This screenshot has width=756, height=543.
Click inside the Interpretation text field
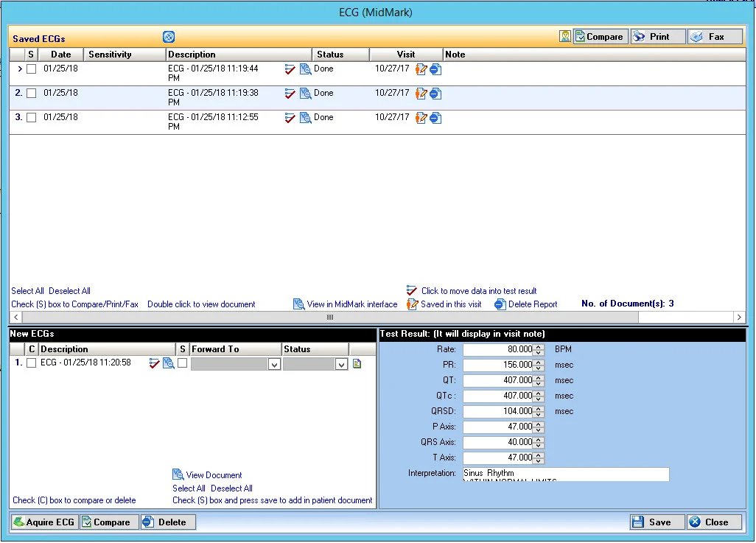pyautogui.click(x=567, y=474)
